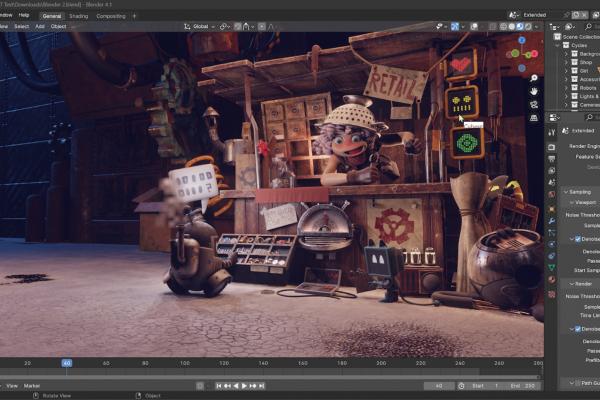Click the red X axis gizmo ball
Image resolution: width=600 pixels, height=400 pixels.
point(535,54)
